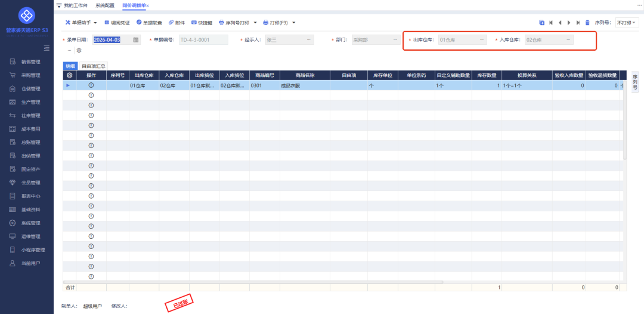Select the 同价调拨单 tab
Viewport: 644px width, 314px height.
tap(134, 5)
